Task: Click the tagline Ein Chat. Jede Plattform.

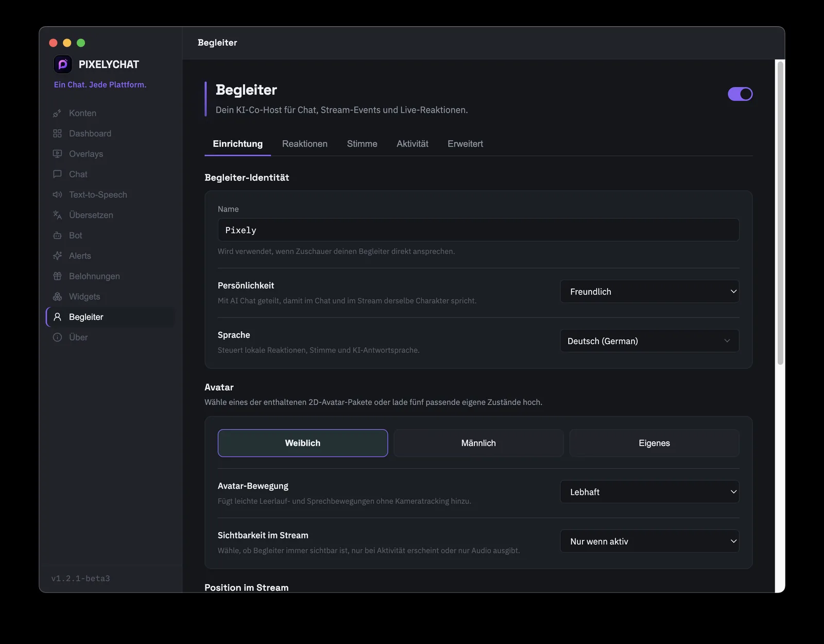Action: click(x=100, y=84)
